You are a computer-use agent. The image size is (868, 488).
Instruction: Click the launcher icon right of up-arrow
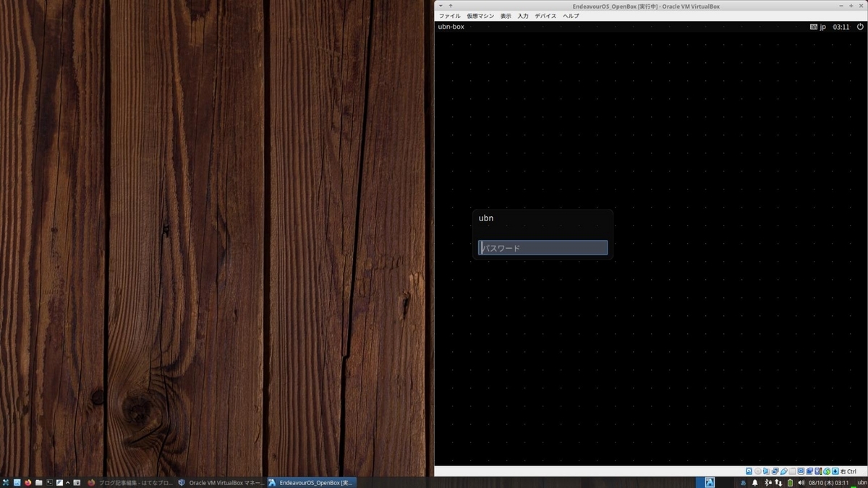pyautogui.click(x=77, y=482)
